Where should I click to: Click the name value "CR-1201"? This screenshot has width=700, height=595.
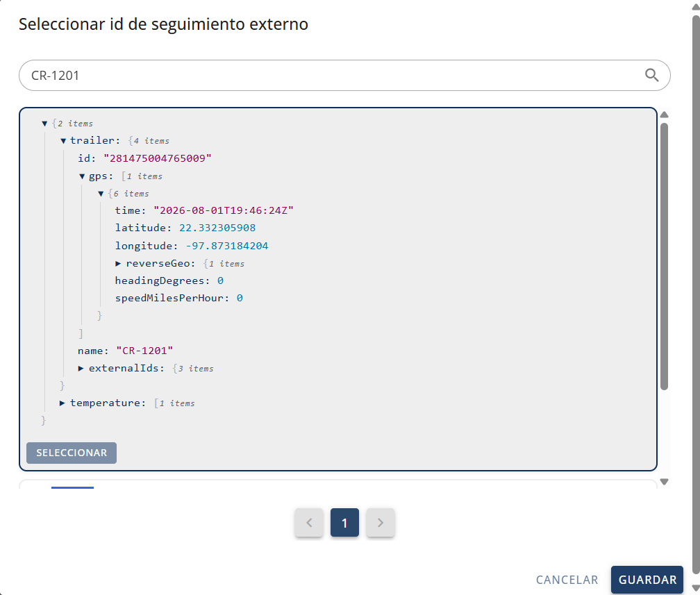(144, 351)
